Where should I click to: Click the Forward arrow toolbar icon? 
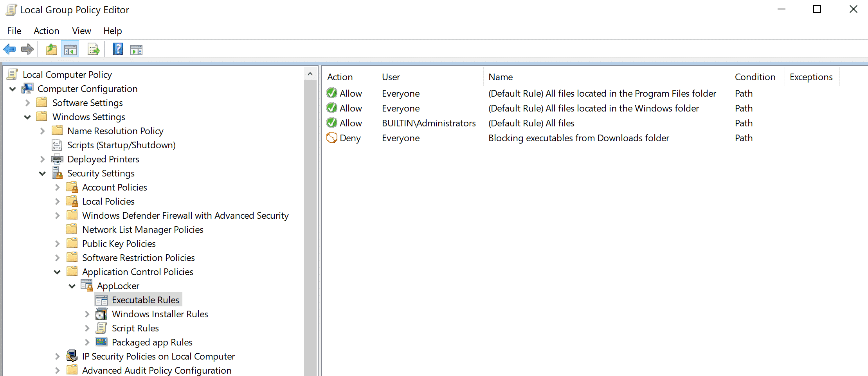tap(27, 50)
